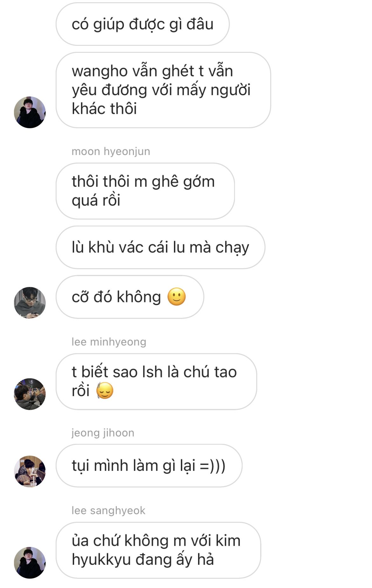
Task: Tap the 'ủa chứ không m với kim' bubble
Action: point(158,550)
